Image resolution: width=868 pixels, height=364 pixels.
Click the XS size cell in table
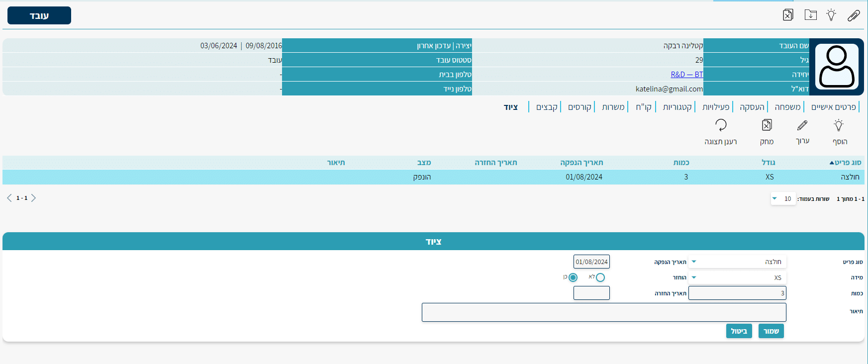[x=770, y=177]
